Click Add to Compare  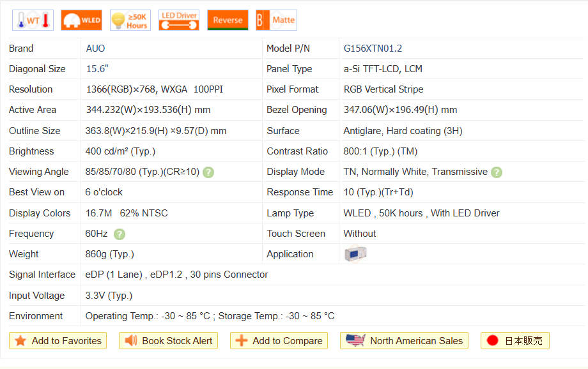[279, 341]
